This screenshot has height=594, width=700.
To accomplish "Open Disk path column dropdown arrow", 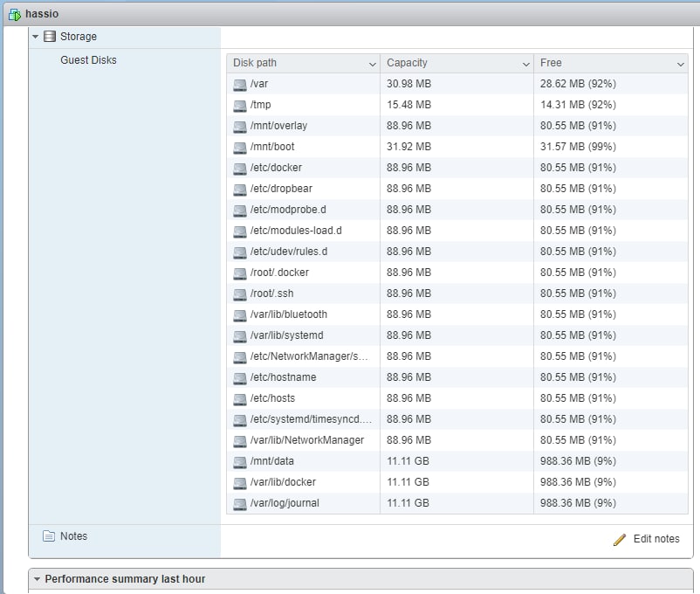I will coord(373,65).
